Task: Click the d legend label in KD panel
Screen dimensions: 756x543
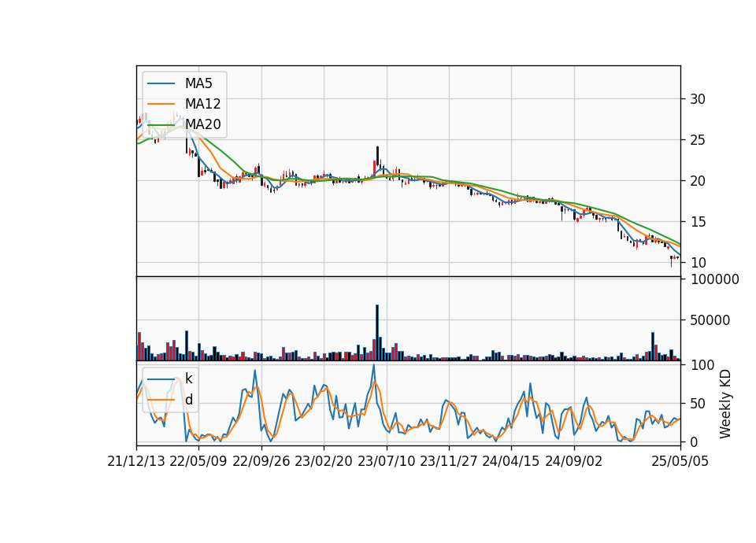Action: [188, 400]
